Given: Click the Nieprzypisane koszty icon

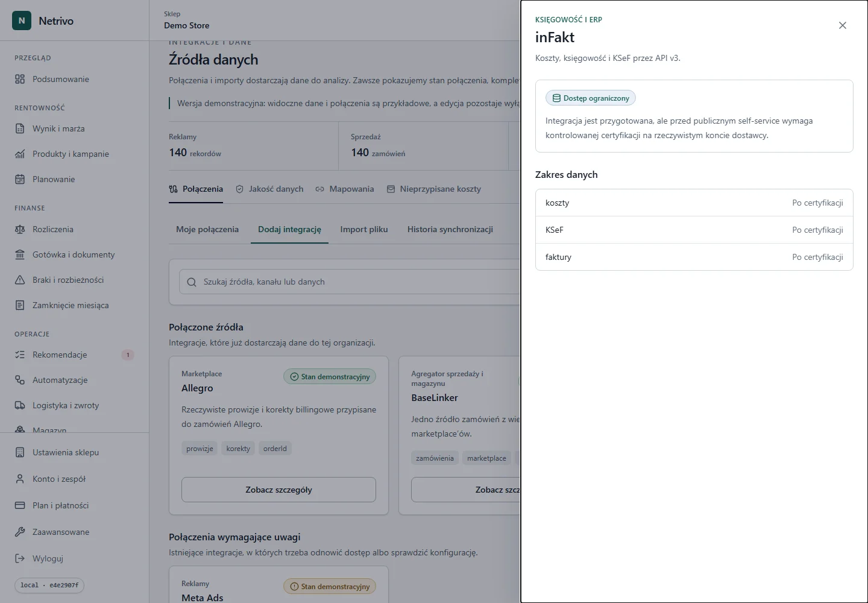Looking at the screenshot, I should pos(391,189).
